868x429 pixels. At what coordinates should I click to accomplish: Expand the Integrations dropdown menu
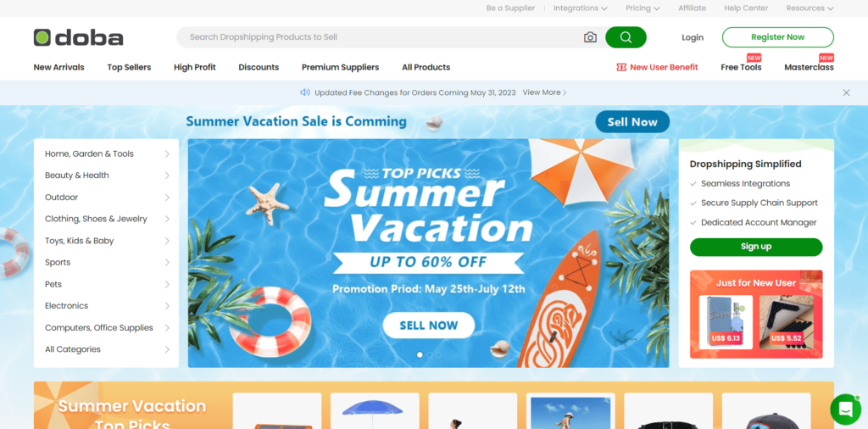580,8
